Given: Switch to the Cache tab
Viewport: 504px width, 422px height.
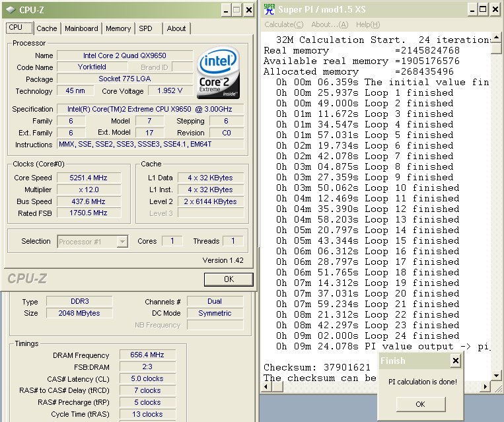Looking at the screenshot, I should [x=47, y=28].
